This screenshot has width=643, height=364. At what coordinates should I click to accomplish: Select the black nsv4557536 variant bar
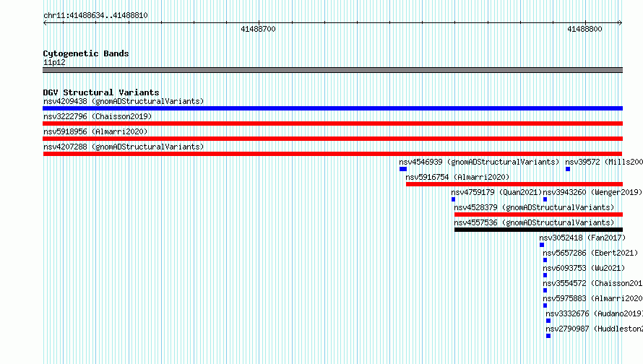pyautogui.click(x=538, y=230)
